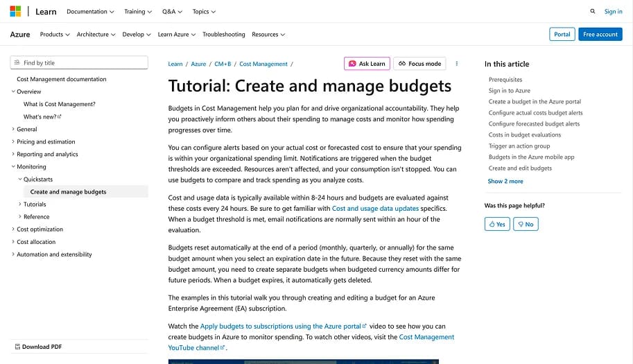Enable Focus mode

(x=419, y=64)
